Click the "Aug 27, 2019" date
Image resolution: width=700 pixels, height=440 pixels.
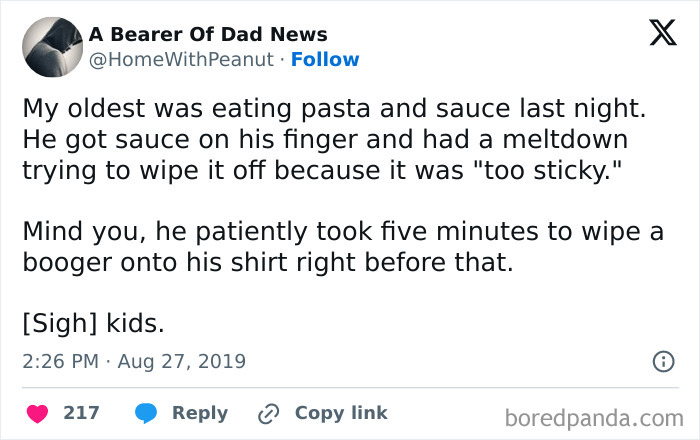click(x=181, y=361)
